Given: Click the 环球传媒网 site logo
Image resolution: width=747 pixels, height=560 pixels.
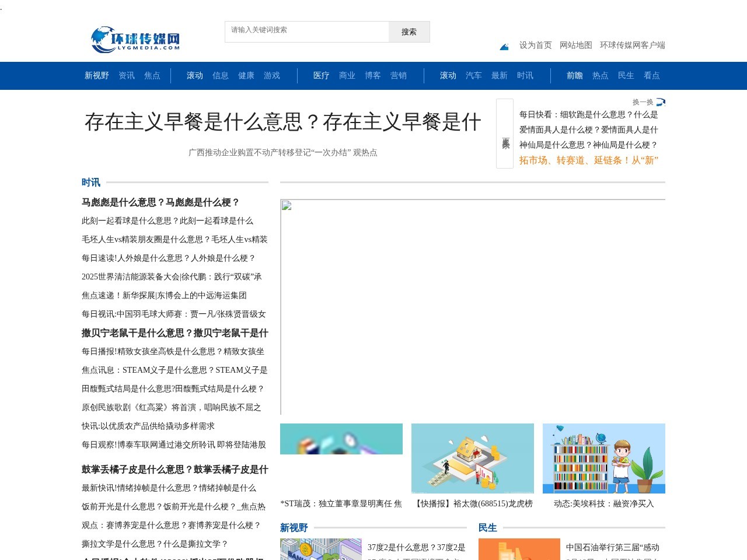Looking at the screenshot, I should pos(135,39).
